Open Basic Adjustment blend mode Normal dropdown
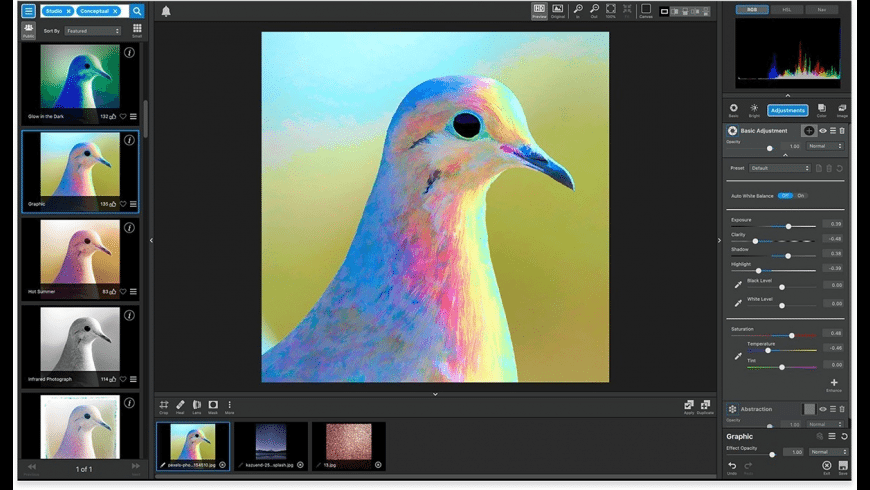Image resolution: width=870 pixels, height=490 pixels. click(825, 147)
